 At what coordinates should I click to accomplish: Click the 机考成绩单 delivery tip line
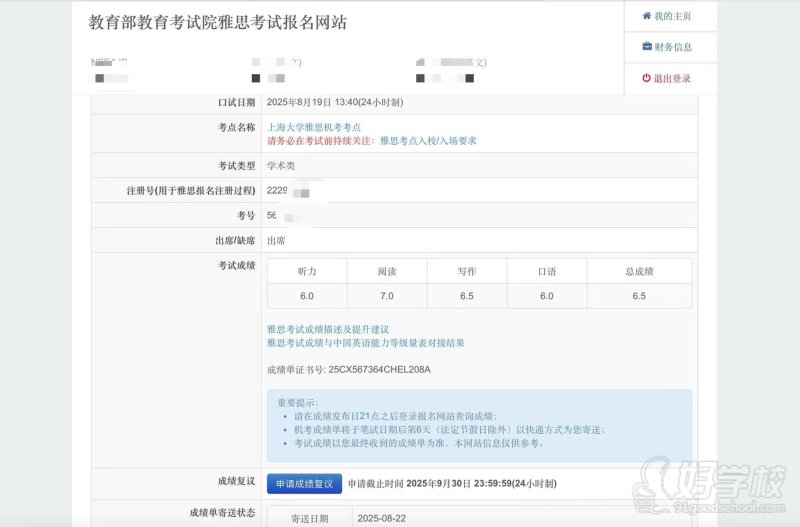449,430
